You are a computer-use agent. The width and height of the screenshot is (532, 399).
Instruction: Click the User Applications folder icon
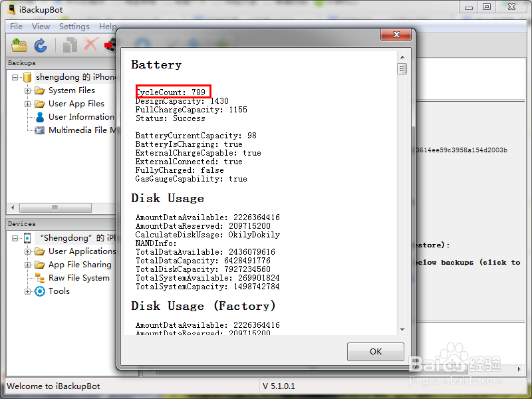pyautogui.click(x=40, y=251)
